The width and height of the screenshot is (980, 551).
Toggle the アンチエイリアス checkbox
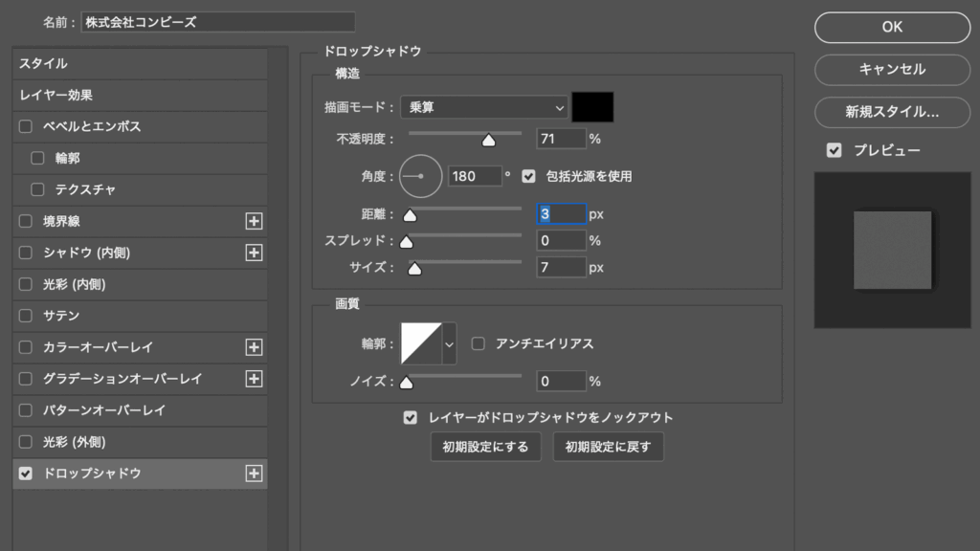click(479, 343)
